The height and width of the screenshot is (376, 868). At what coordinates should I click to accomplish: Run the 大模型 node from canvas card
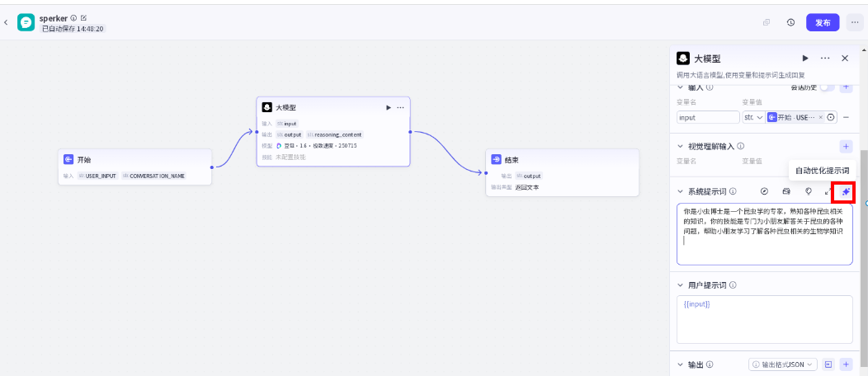[388, 107]
